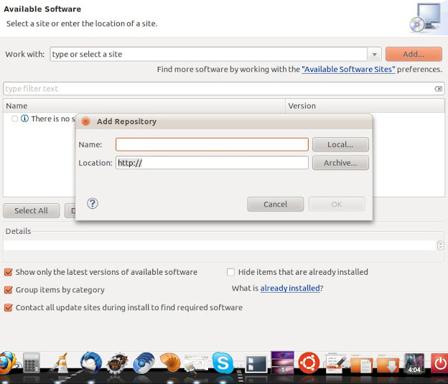
Task: Open Firefox from the dock
Action: (x=7, y=363)
